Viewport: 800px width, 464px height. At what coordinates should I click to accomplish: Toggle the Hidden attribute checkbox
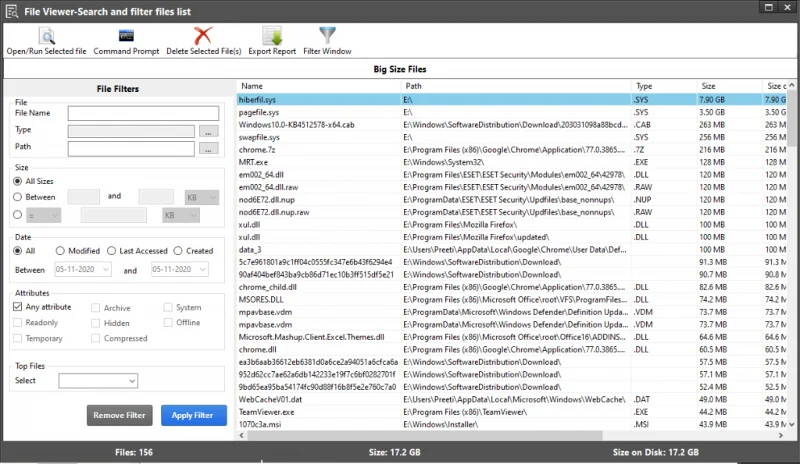pyautogui.click(x=95, y=323)
